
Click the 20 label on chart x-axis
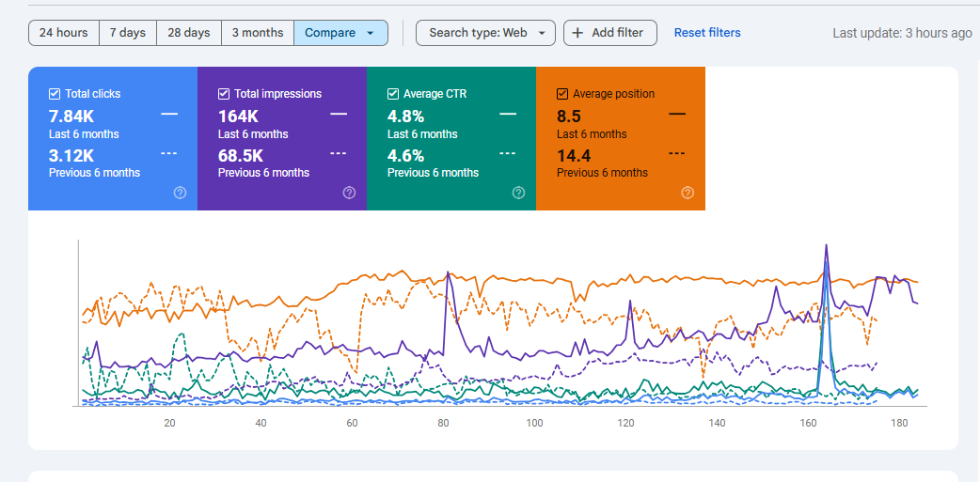[169, 423]
